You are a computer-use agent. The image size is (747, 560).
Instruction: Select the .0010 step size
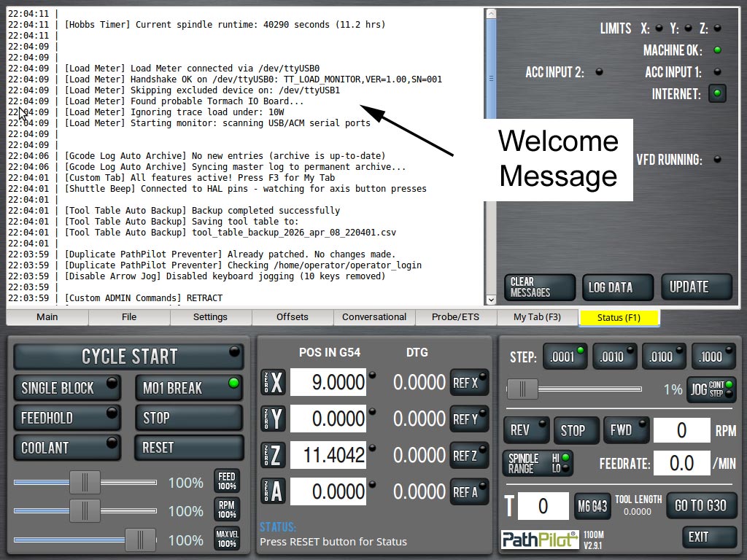pos(614,357)
